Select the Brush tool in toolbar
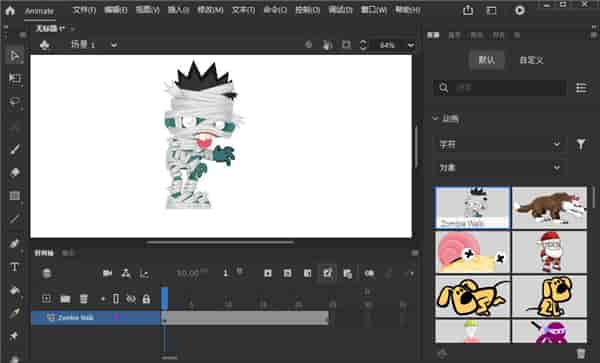Image resolution: width=600 pixels, height=363 pixels. [15, 149]
